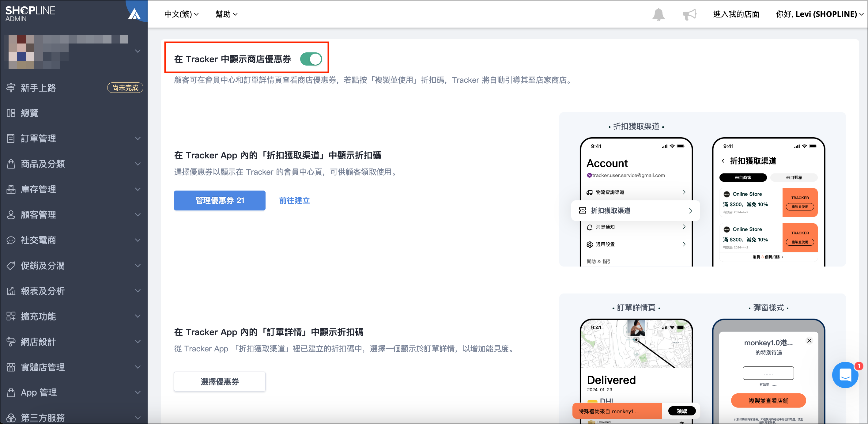
Task: Expand the 促銷及分潤 chevron
Action: 138,266
